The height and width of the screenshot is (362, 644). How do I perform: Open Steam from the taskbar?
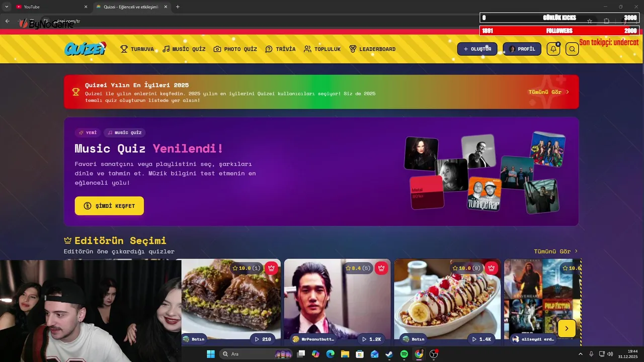389,354
